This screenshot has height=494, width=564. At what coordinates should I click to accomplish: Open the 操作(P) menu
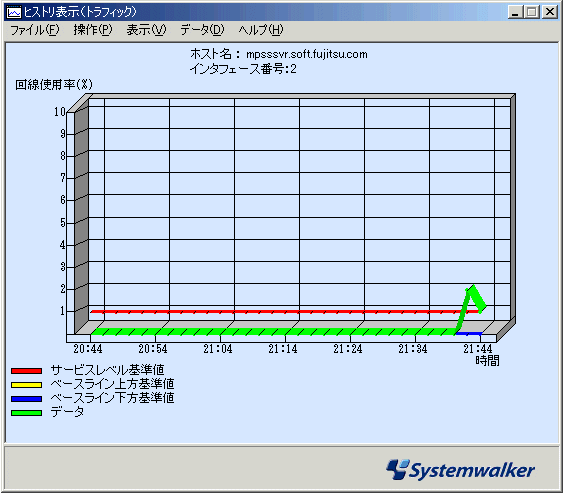[x=93, y=30]
